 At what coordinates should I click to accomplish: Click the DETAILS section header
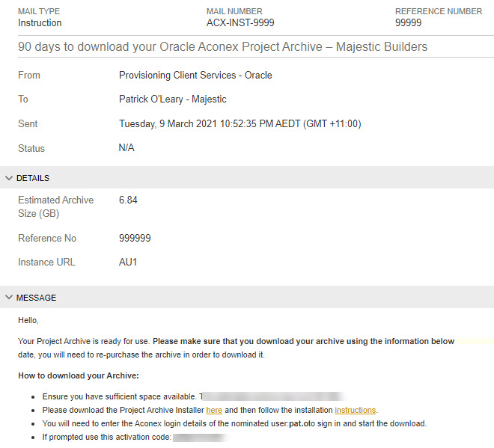pos(33,178)
